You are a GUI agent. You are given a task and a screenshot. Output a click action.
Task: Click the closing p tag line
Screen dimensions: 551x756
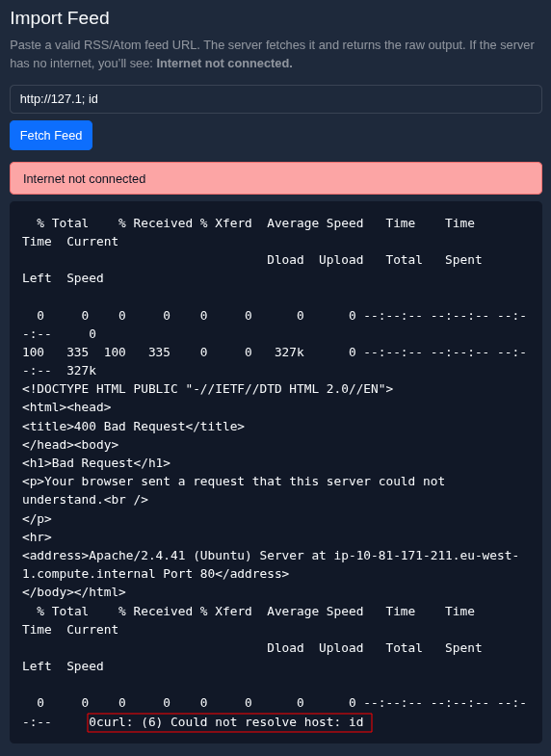pos(38,519)
